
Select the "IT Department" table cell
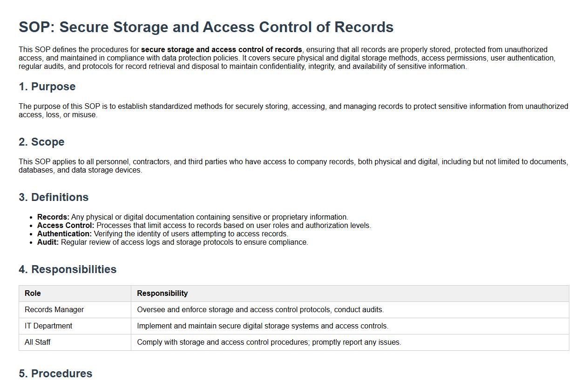tap(48, 326)
